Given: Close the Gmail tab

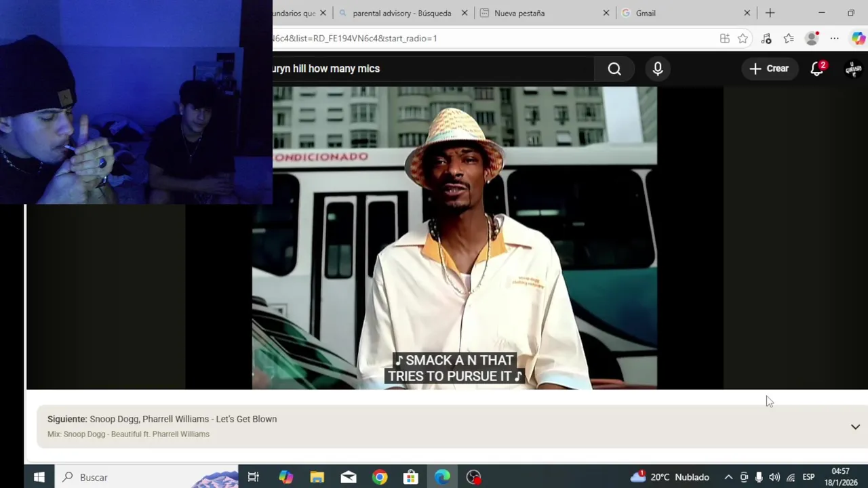Looking at the screenshot, I should tap(747, 13).
